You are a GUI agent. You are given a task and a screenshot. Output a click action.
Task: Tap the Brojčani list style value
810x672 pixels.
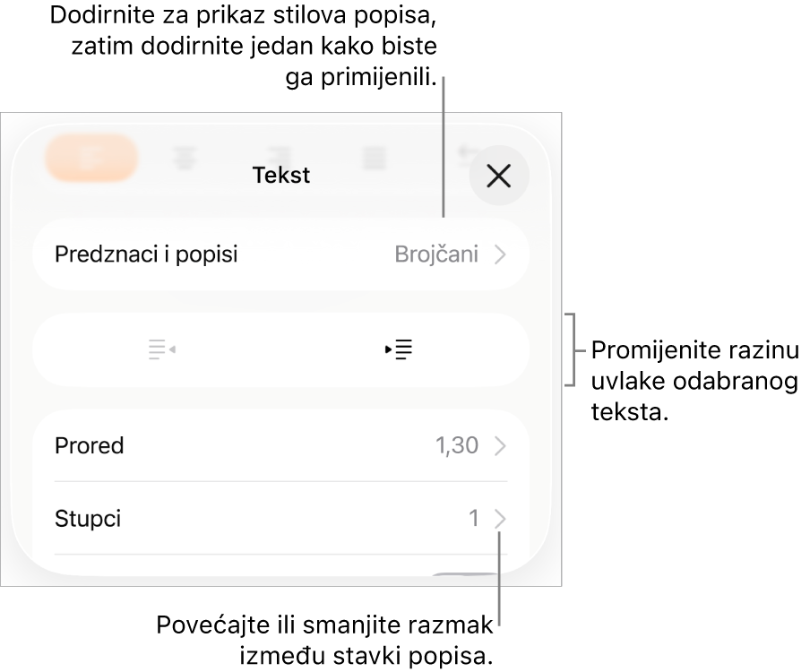[436, 254]
